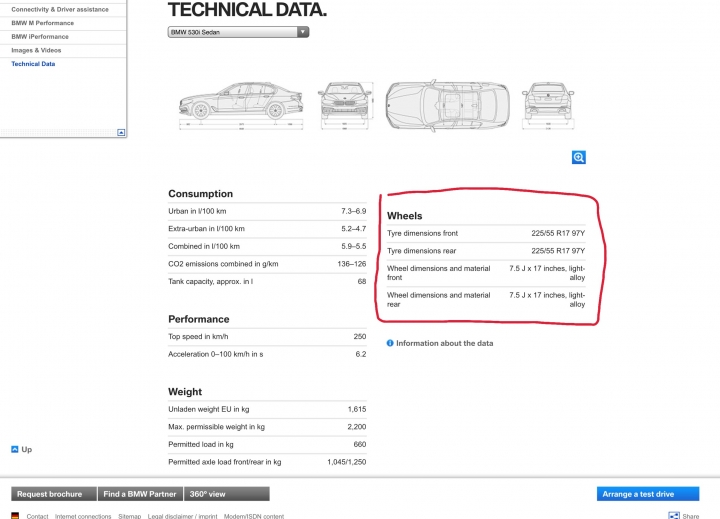720x519 pixels.
Task: Click Performance section heading
Action: 198,319
